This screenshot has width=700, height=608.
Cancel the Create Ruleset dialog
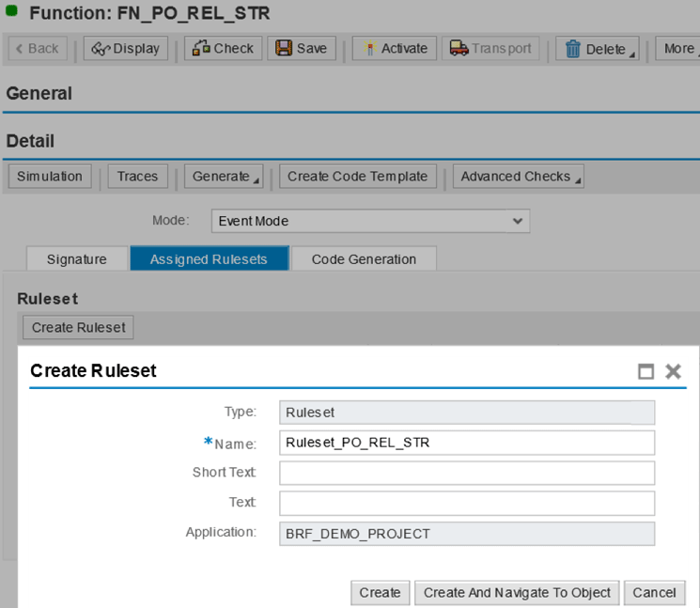coord(654,593)
